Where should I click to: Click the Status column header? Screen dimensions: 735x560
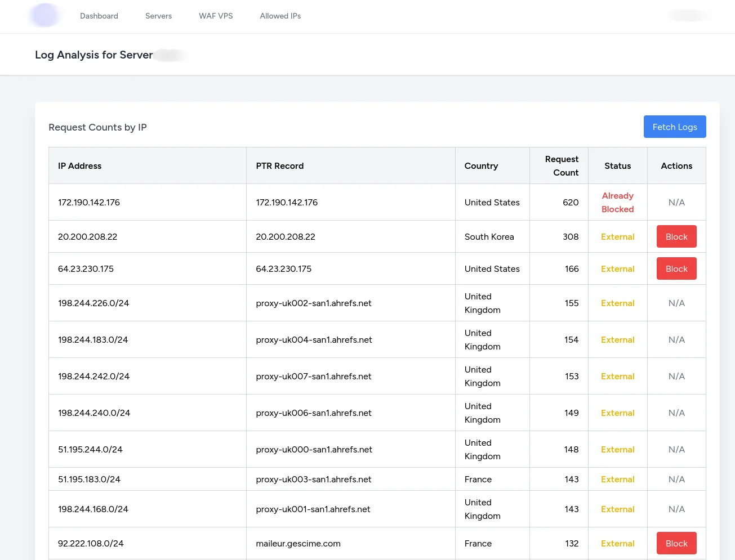point(617,165)
